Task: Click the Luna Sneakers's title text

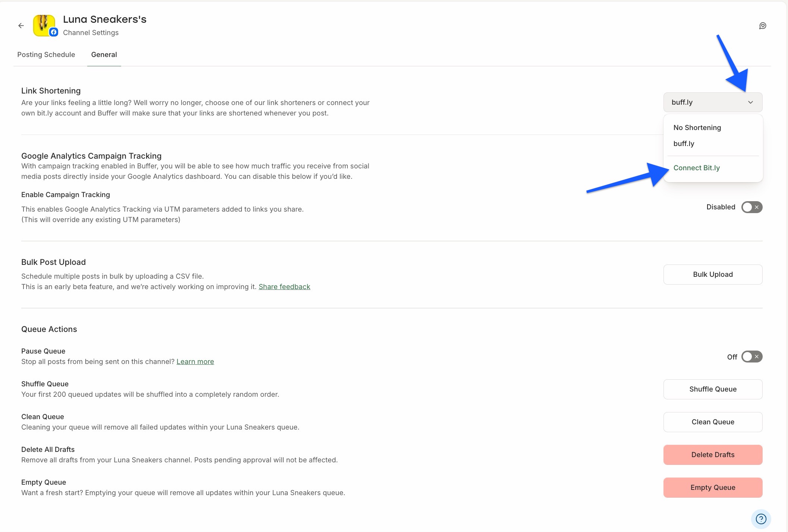Action: (x=105, y=19)
